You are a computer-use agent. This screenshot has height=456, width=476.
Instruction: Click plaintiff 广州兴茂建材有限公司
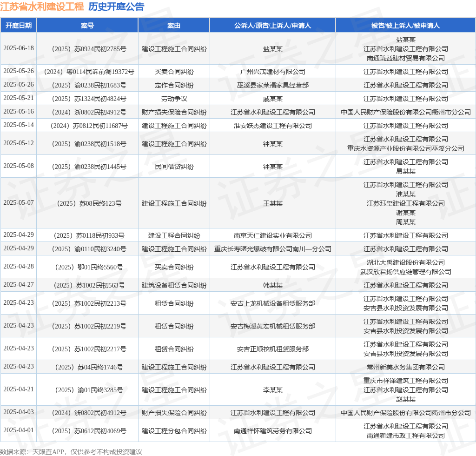[x=272, y=72]
